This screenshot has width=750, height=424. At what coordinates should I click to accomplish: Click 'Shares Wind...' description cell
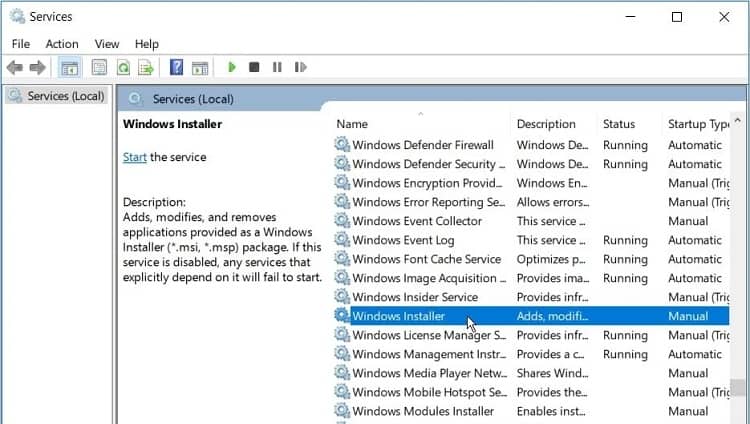coord(552,373)
